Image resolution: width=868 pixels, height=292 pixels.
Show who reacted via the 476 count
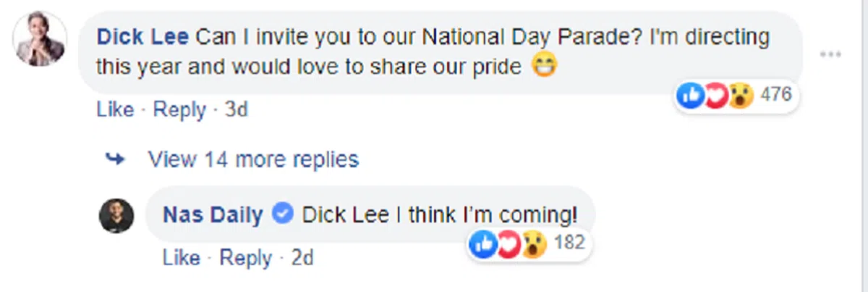777,95
